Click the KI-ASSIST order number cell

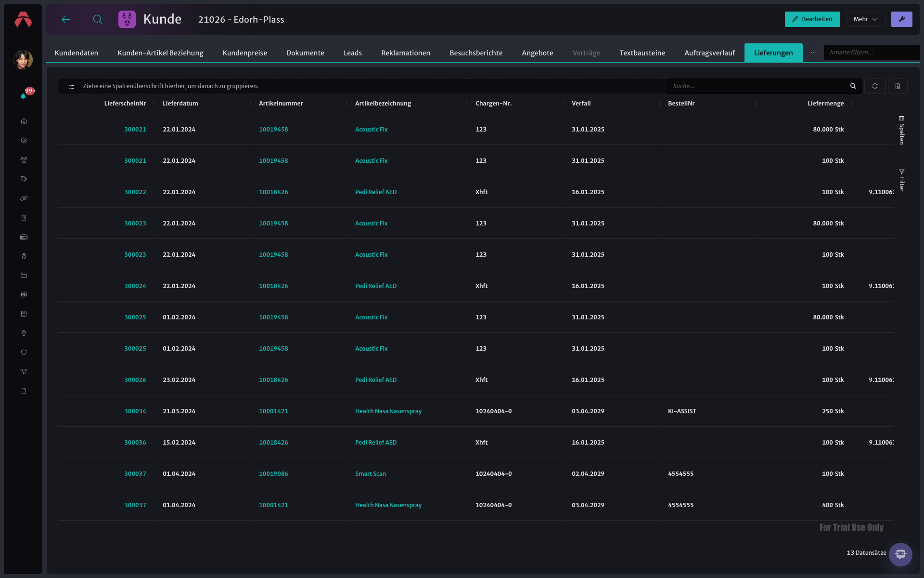tap(682, 411)
